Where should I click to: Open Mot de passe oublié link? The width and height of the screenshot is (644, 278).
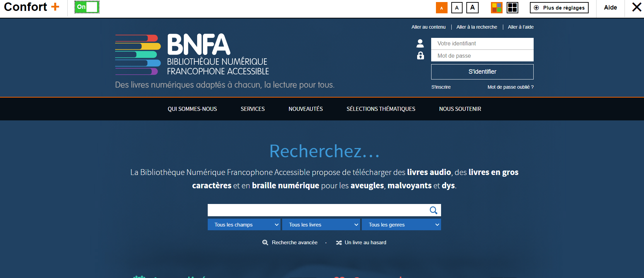point(510,87)
